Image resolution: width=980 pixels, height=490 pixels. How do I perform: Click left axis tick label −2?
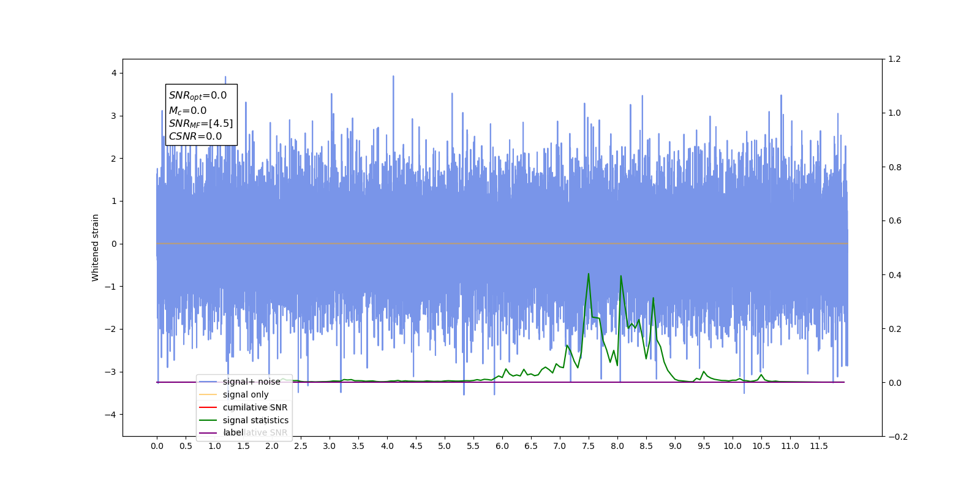[x=111, y=329]
